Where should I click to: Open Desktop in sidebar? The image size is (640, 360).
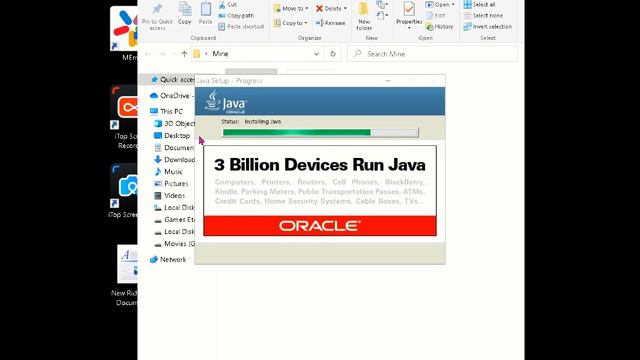172,136
